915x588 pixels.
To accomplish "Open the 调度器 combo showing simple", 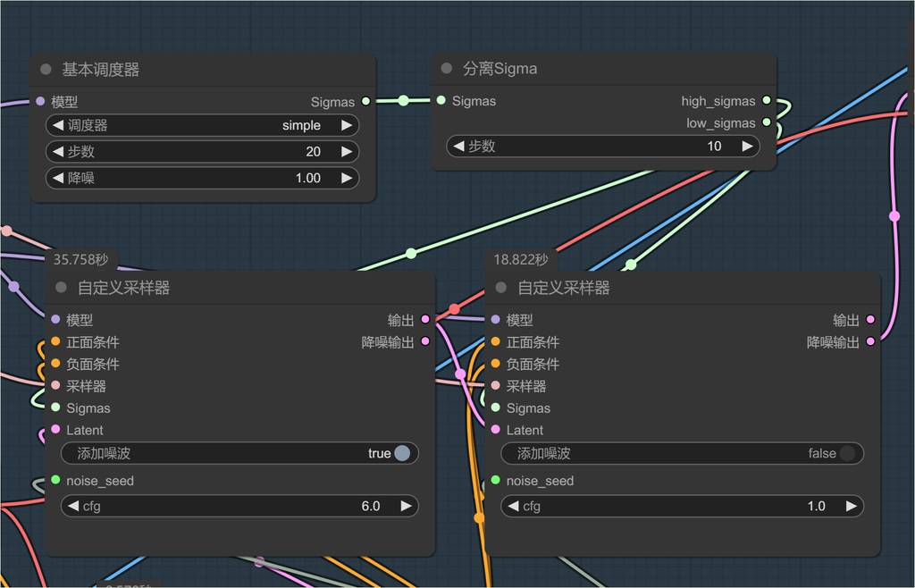I will pos(202,126).
